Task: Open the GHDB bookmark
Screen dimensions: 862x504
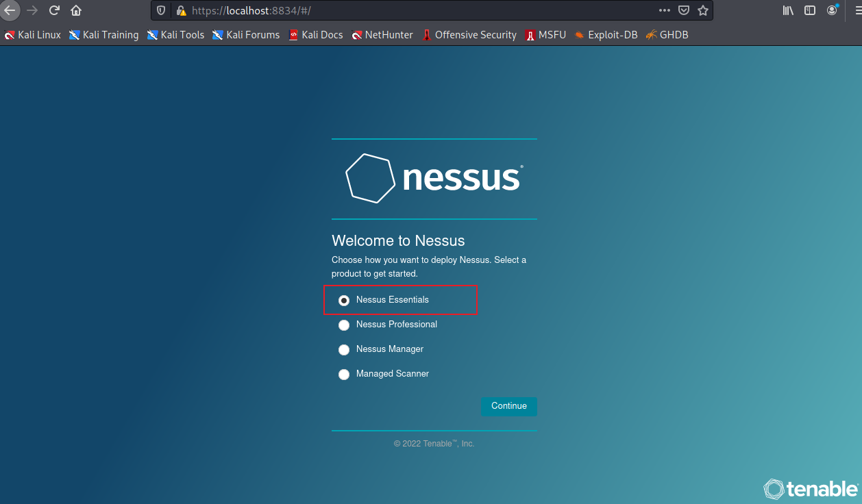Action: 667,35
